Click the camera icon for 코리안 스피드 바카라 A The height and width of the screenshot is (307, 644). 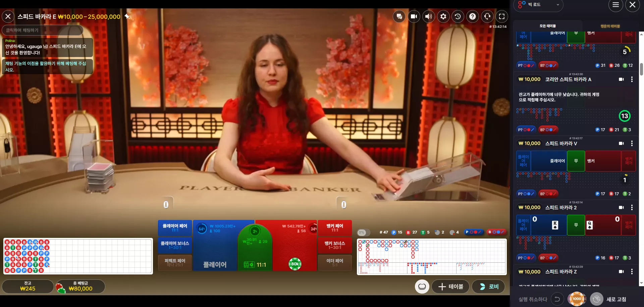coord(621,80)
